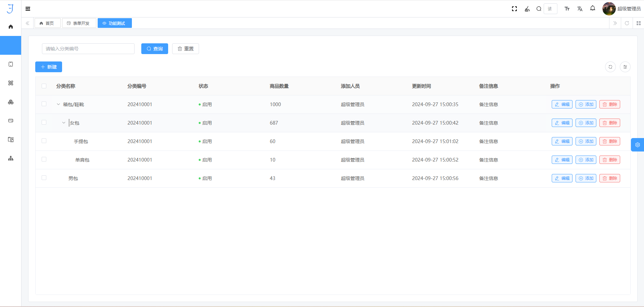
Task: Collapse the 箱包/鞋靴 tree row
Action: pyautogui.click(x=58, y=104)
